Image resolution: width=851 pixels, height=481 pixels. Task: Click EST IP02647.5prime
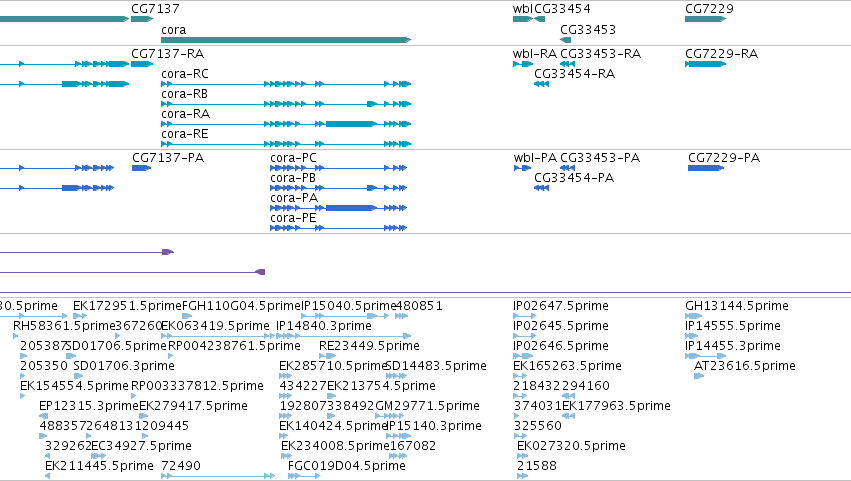[x=561, y=306]
